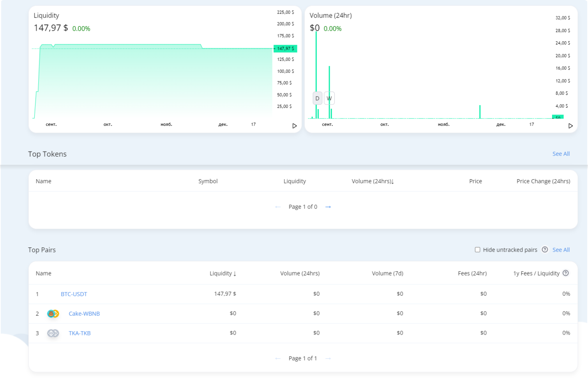588x383 pixels.
Task: Sort Top Tokens by Symbol column
Action: click(208, 181)
